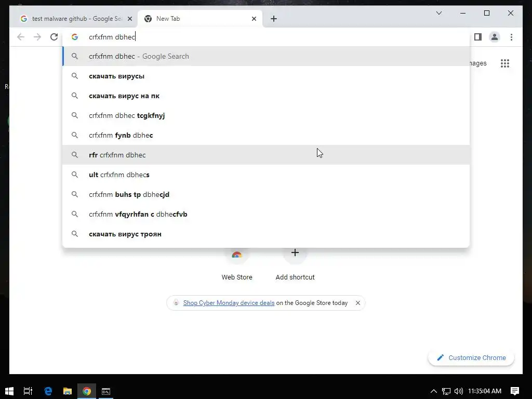Open the network status tray icon
532x399 pixels.
(446, 391)
